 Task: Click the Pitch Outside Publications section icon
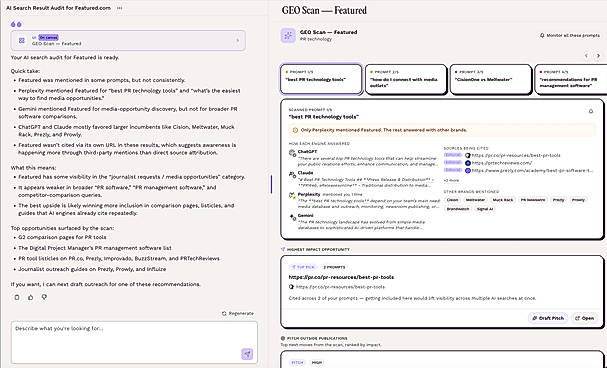(x=283, y=338)
